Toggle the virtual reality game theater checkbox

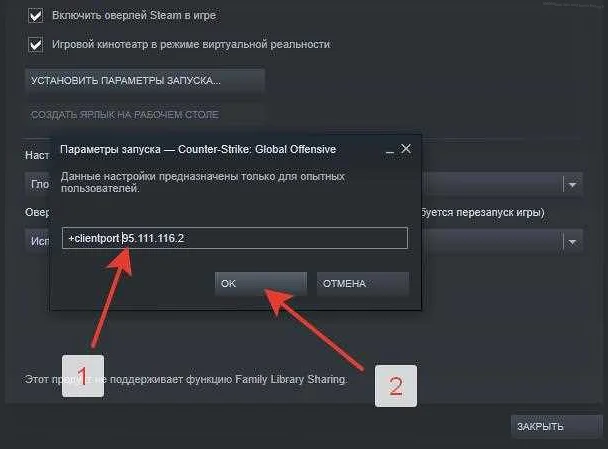click(36, 45)
